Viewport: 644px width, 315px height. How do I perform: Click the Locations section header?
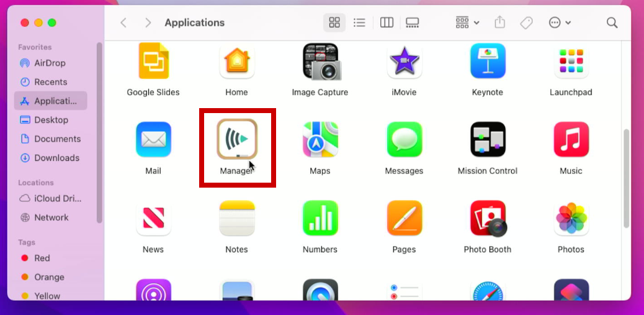point(36,182)
